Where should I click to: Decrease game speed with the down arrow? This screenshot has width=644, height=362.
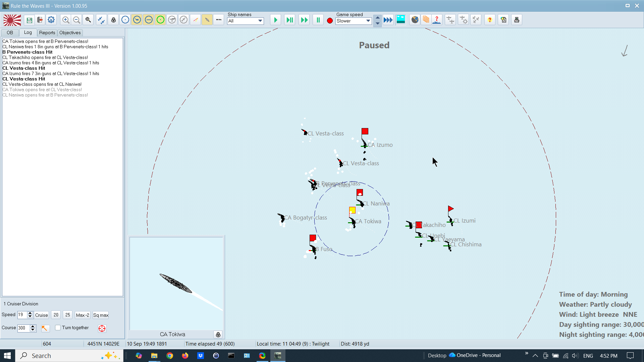click(x=378, y=23)
